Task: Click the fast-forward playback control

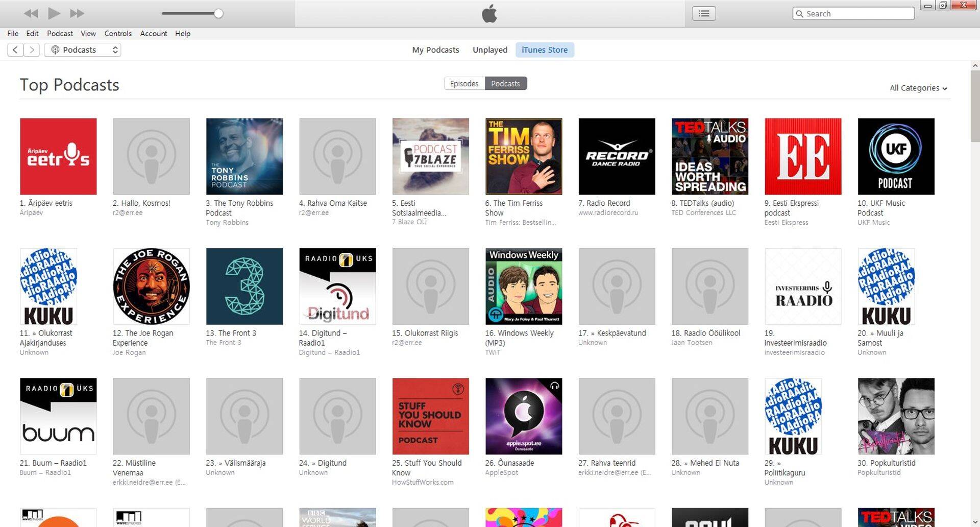Action: click(77, 13)
